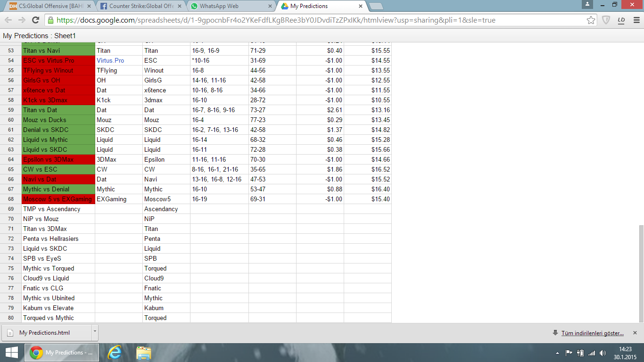Screen dimensions: 644x362
Task: Click the vertical scrollbar thumb
Action: [641, 273]
